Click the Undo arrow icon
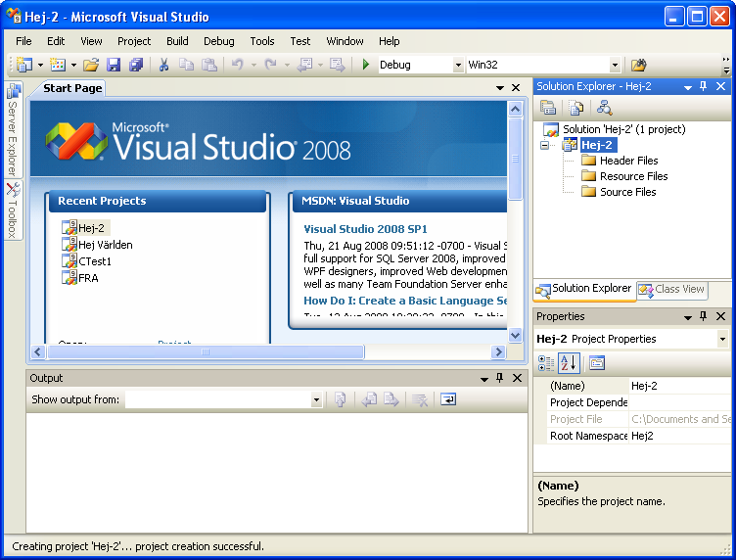 238,65
